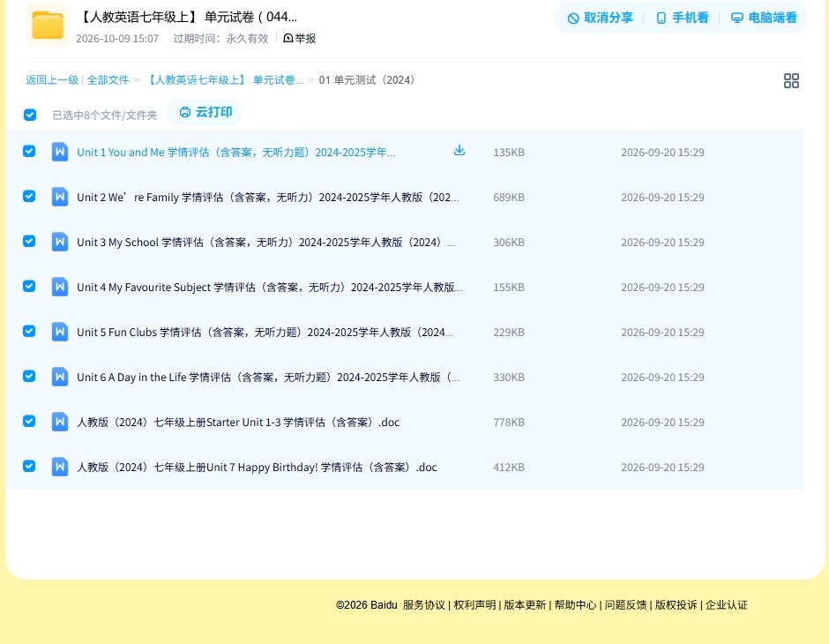Uncheck Unit 5 Fun Clubs file
The image size is (829, 644).
point(29,331)
